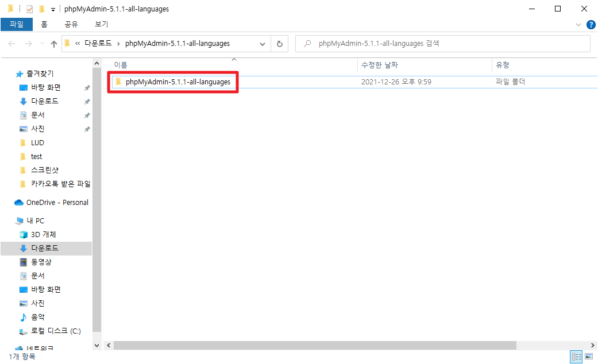This screenshot has width=598, height=364.
Task: Sort by 이름 column header
Action: click(121, 65)
